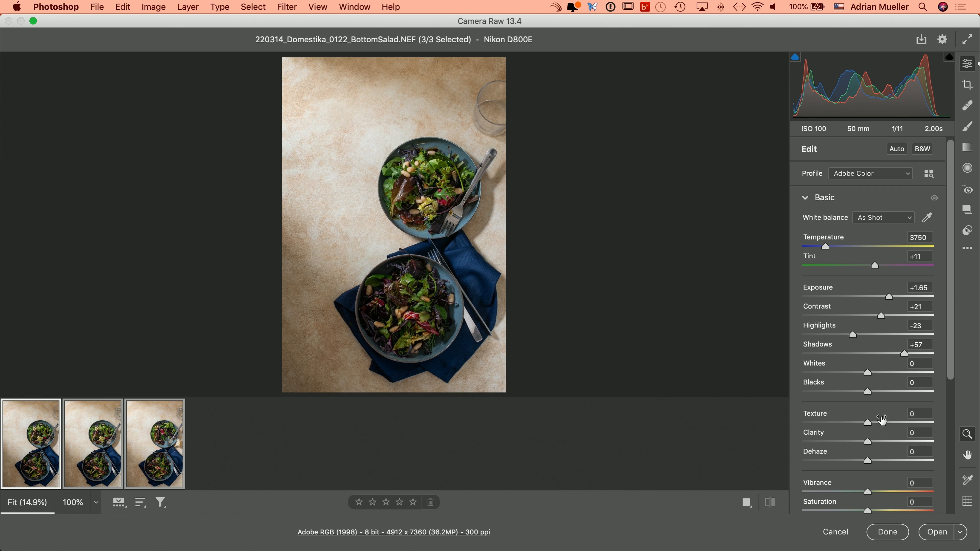Viewport: 980px width, 551px height.
Task: Open the Snapshots panel icon
Action: click(967, 209)
